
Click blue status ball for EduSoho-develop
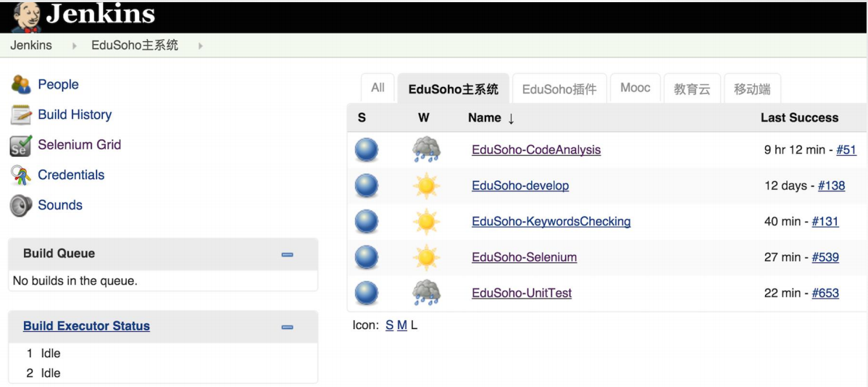367,186
